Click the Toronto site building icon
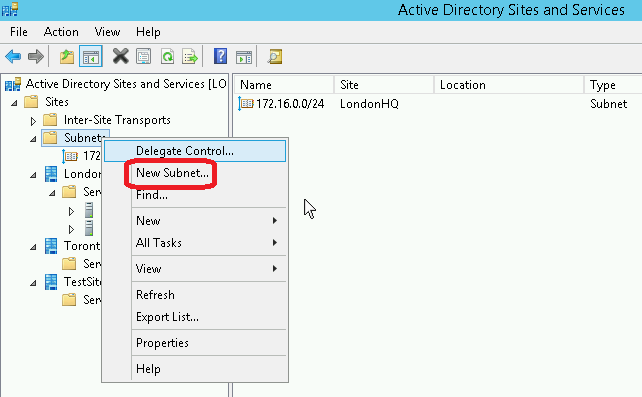 (x=51, y=246)
